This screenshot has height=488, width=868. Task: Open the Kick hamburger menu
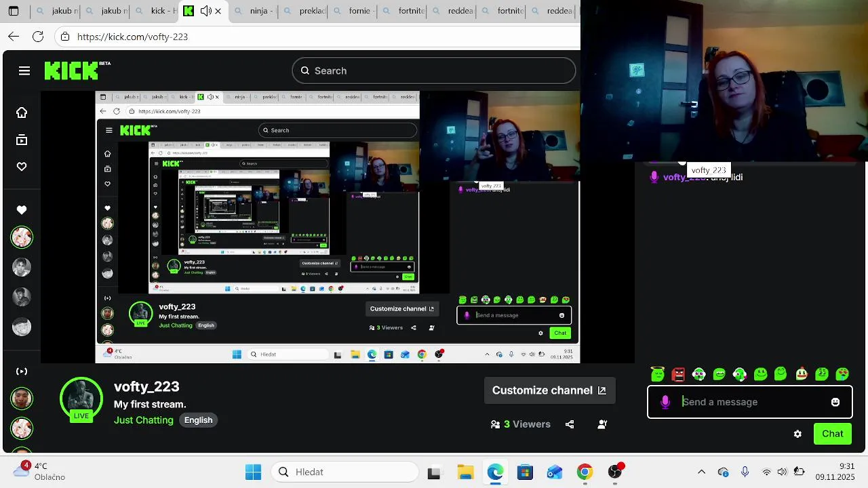pyautogui.click(x=24, y=70)
